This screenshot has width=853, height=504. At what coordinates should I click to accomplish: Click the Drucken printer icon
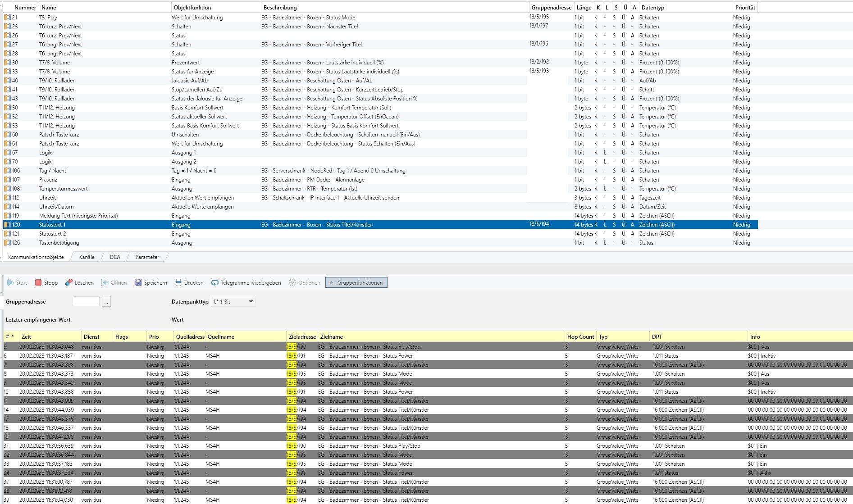click(x=178, y=283)
